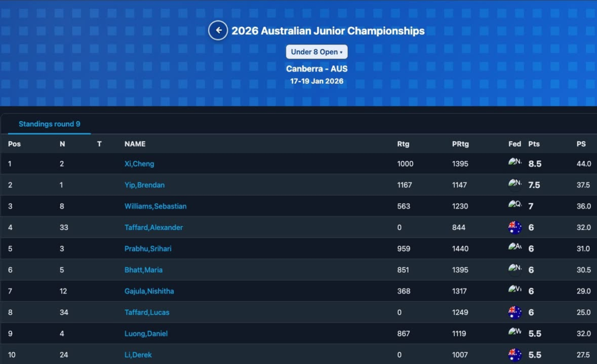This screenshot has width=597, height=364.
Task: Open player Xi,Cheng's profile link
Action: point(139,164)
